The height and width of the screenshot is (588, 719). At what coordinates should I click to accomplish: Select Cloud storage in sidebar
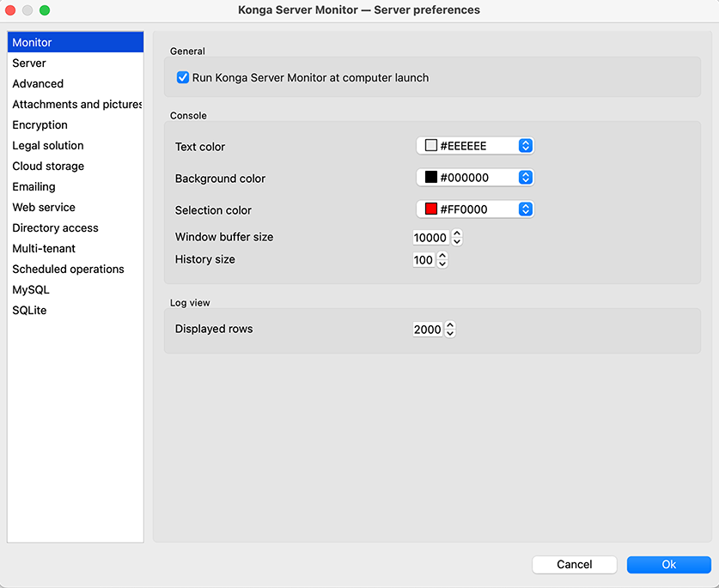(x=48, y=167)
